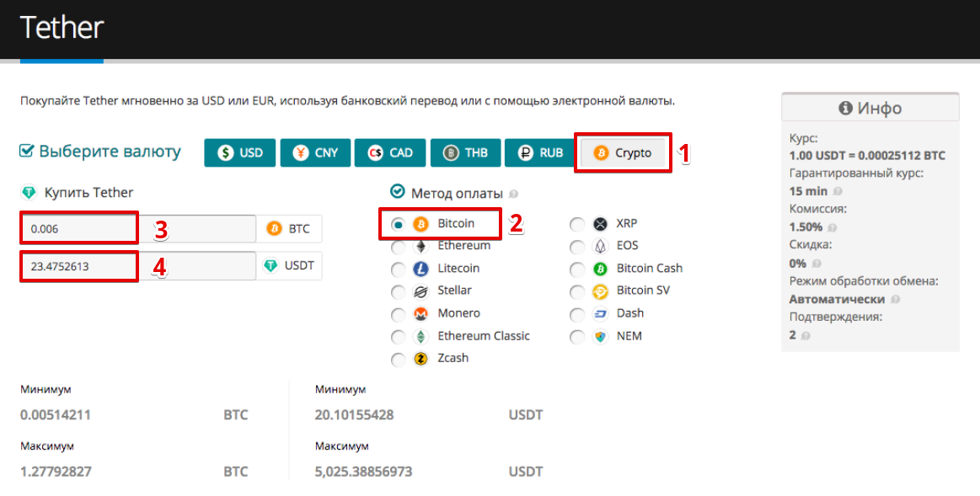Image resolution: width=980 pixels, height=496 pixels.
Task: Select Bitcoin SV radio button
Action: pos(577,292)
